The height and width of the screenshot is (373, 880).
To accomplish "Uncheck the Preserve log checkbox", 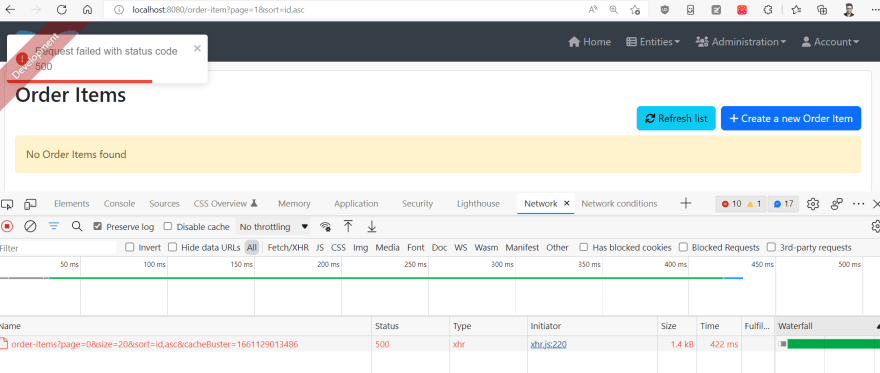I will point(98,227).
